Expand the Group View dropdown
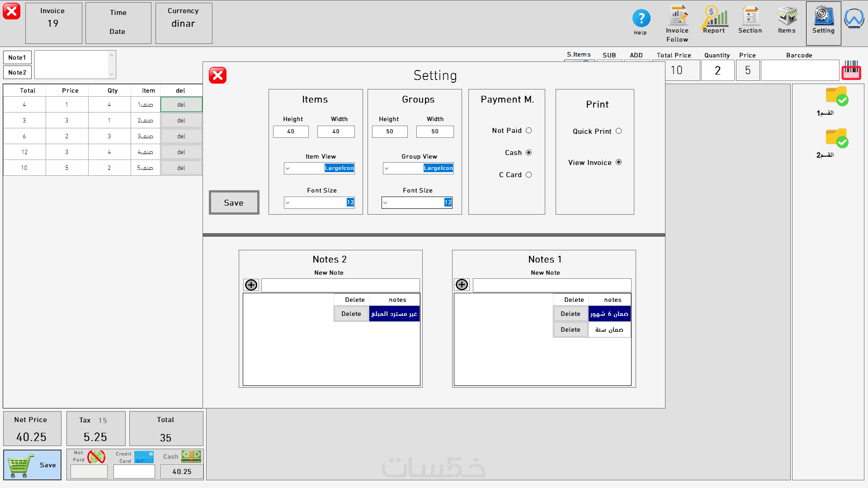Screen dimensions: 868x488 387,169
